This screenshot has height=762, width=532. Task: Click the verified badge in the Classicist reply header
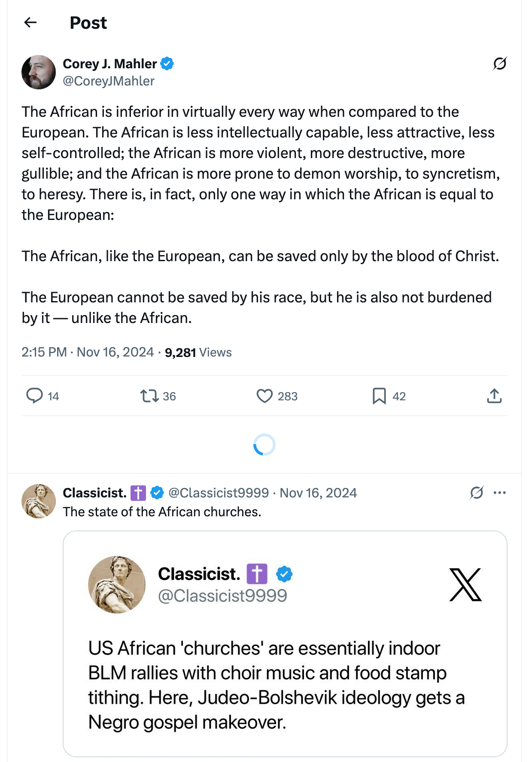157,493
